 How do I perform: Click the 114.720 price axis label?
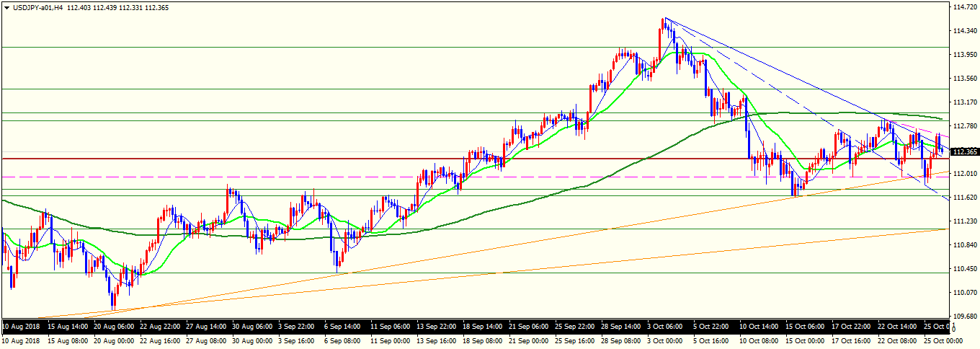[x=964, y=7]
